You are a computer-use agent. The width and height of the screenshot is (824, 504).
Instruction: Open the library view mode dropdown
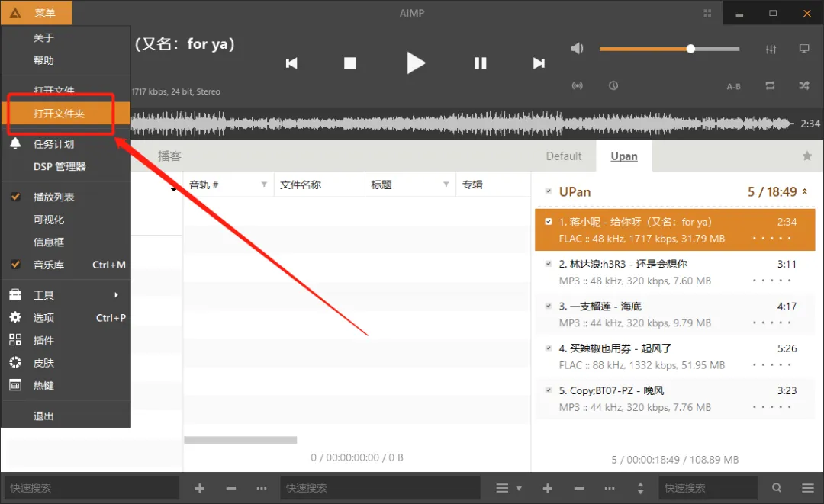pyautogui.click(x=509, y=488)
